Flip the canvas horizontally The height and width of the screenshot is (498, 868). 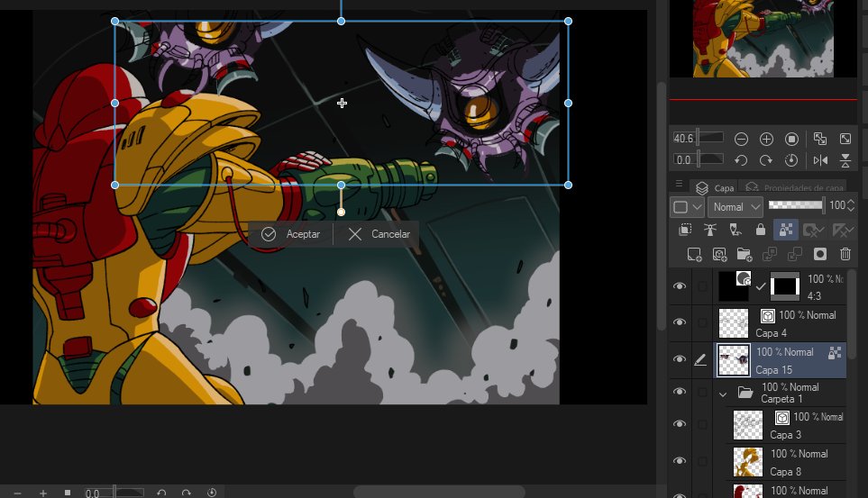(x=820, y=160)
